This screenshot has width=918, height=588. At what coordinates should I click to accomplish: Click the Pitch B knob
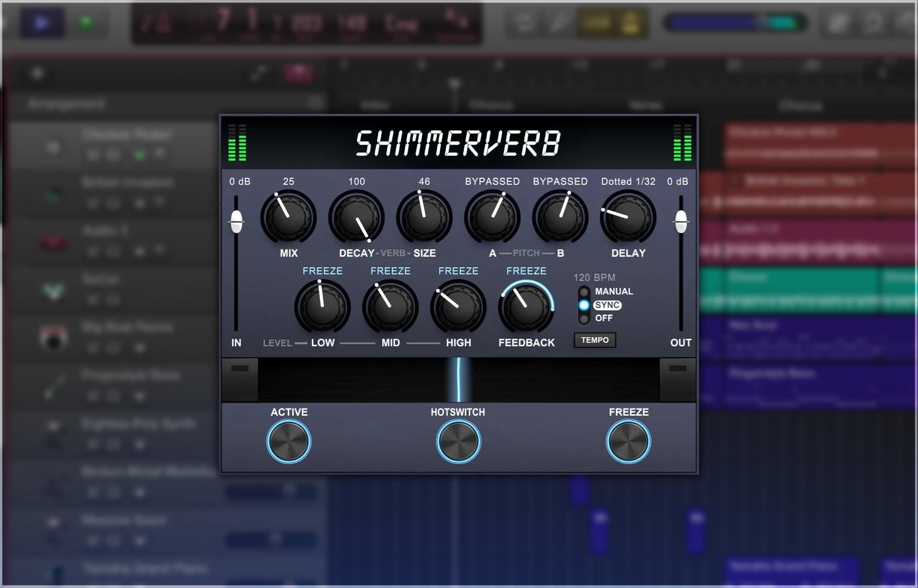(560, 218)
